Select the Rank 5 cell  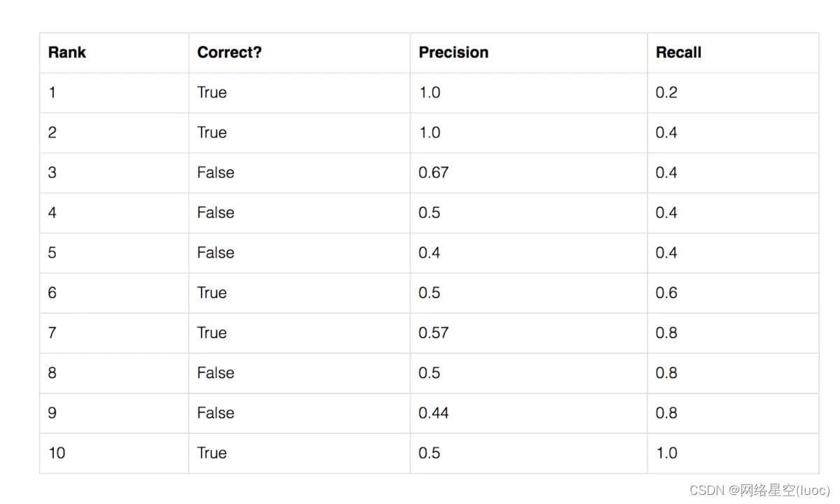(x=52, y=253)
